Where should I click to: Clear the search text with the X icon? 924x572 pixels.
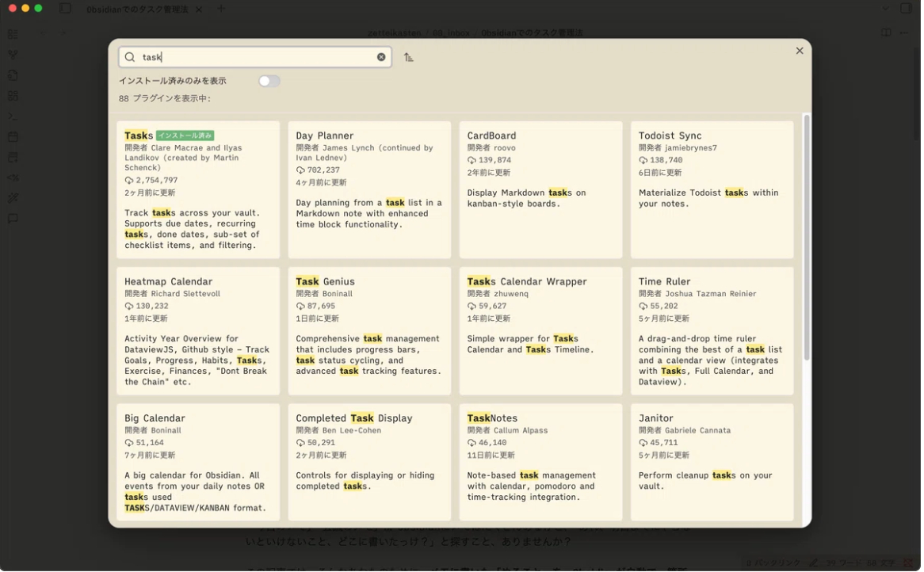pyautogui.click(x=381, y=57)
